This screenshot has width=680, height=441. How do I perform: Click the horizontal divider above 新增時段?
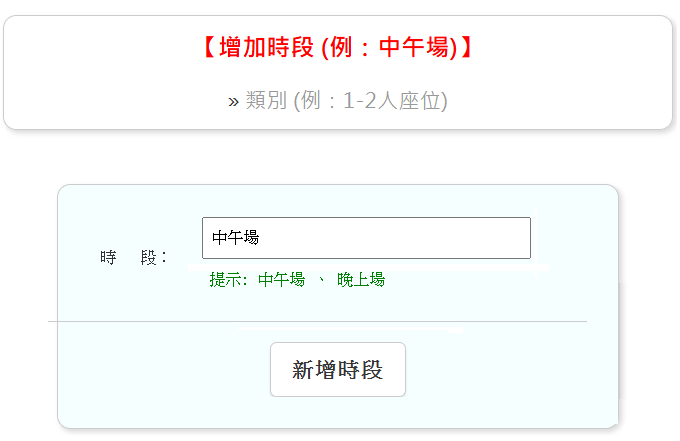pos(317,322)
